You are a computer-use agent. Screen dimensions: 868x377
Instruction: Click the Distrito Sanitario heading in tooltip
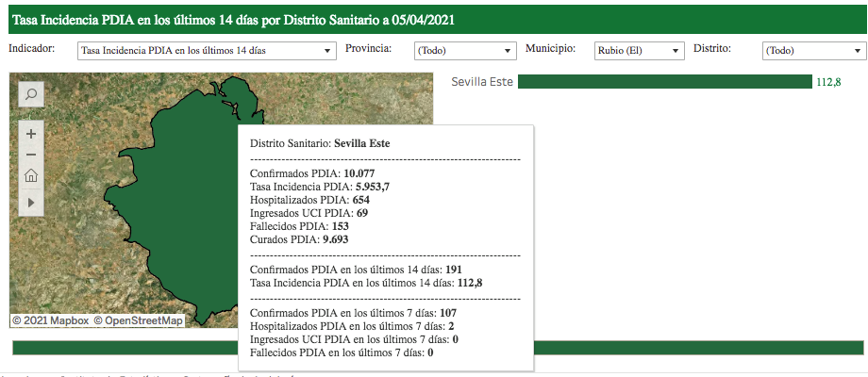pos(319,143)
